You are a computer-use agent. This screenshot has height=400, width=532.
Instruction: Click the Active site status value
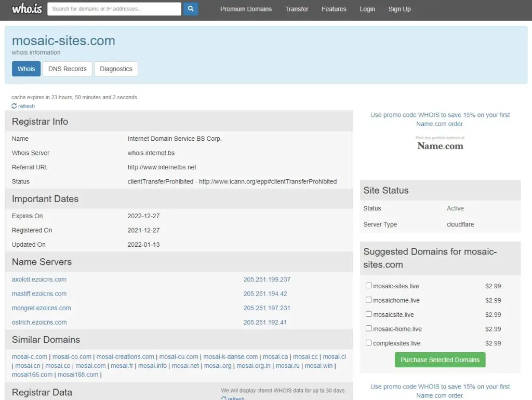455,208
